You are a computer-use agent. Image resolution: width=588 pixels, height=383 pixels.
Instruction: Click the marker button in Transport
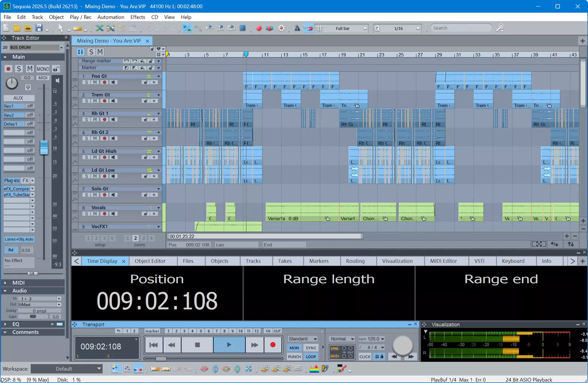point(152,331)
